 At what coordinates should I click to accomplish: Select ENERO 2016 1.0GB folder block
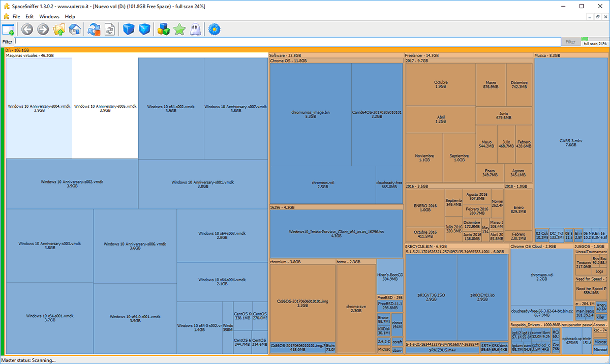pyautogui.click(x=425, y=208)
